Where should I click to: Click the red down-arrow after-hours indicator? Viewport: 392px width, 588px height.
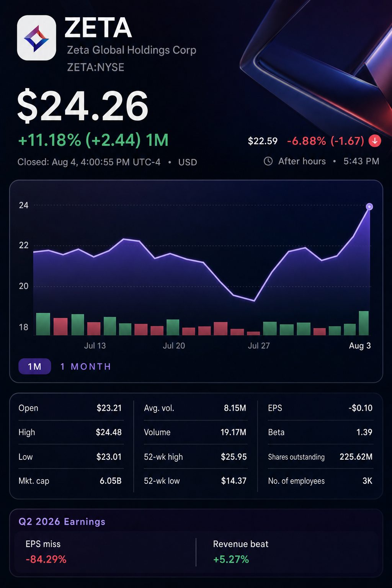tap(375, 141)
